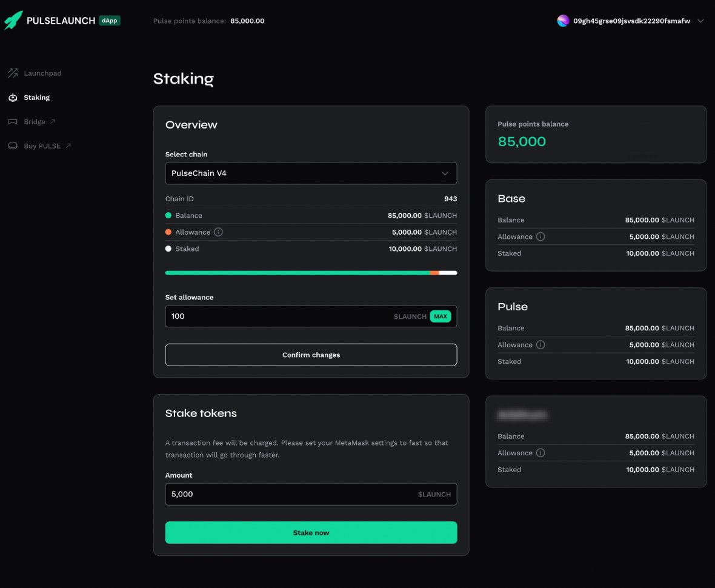The width and height of the screenshot is (715, 588).
Task: Click the MAX button in allowance field
Action: tap(441, 316)
